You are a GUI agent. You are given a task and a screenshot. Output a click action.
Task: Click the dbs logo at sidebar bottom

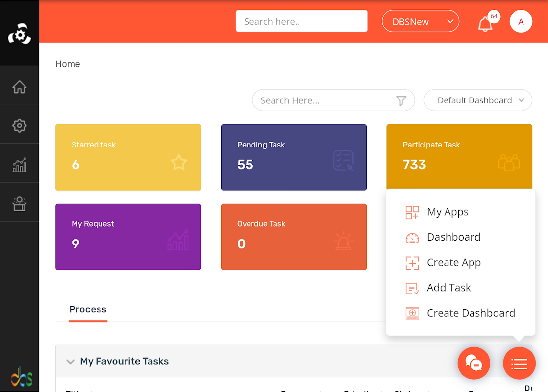pos(22,376)
